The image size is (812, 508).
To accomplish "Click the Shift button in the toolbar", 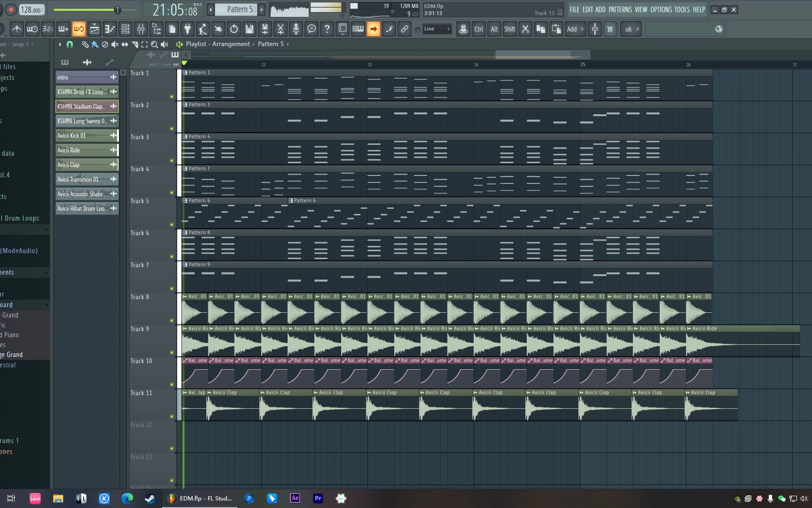I will point(510,29).
